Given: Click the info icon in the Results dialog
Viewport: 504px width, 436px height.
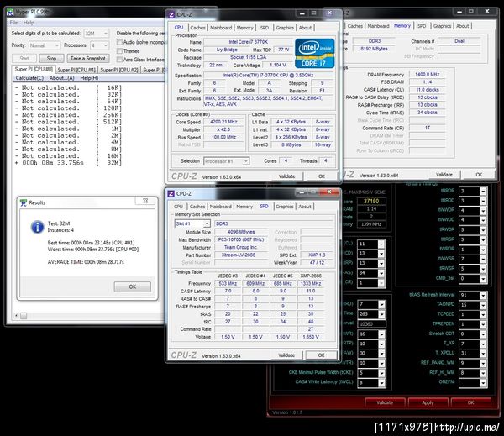Looking at the screenshot, I should coord(37,227).
